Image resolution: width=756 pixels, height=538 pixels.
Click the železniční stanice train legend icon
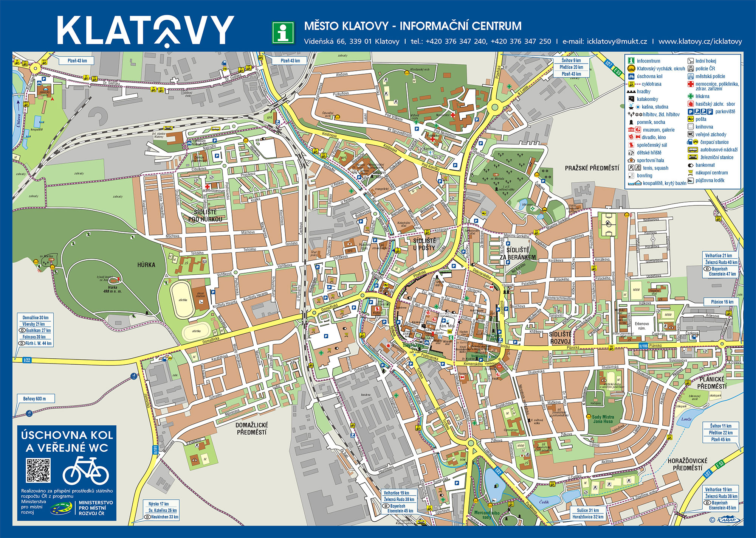click(692, 157)
